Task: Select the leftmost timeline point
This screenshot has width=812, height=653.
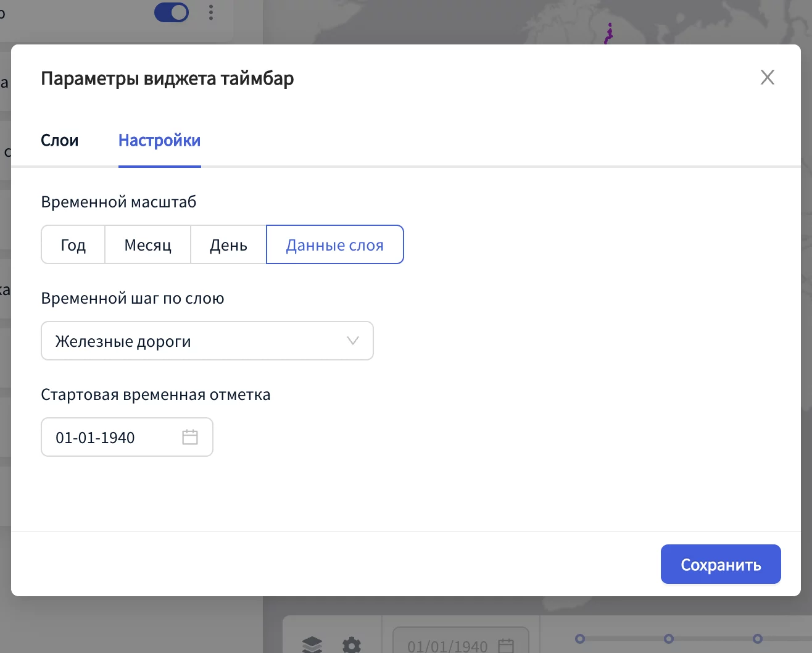Action: 579,639
